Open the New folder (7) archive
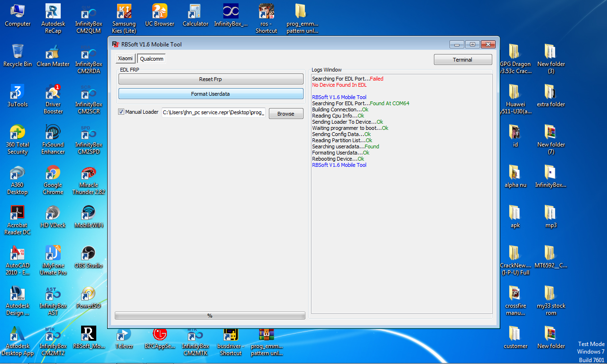The width and height of the screenshot is (607, 364). pos(551,140)
